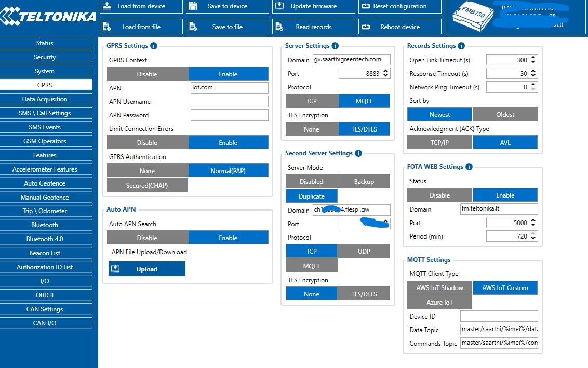Click the Save to device floppy icon
Image resolution: width=588 pixels, height=368 pixels.
point(193,6)
